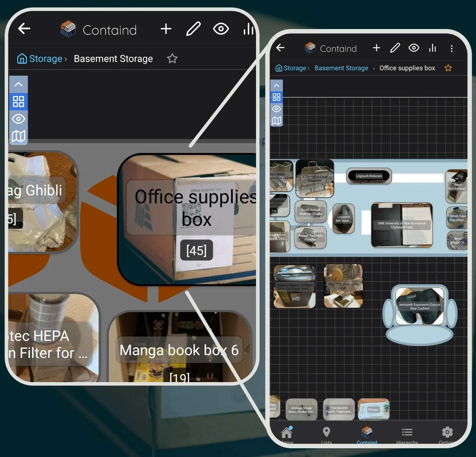This screenshot has width=476, height=457.
Task: Open Zippered Pencil Case container
Action: [x=279, y=205]
